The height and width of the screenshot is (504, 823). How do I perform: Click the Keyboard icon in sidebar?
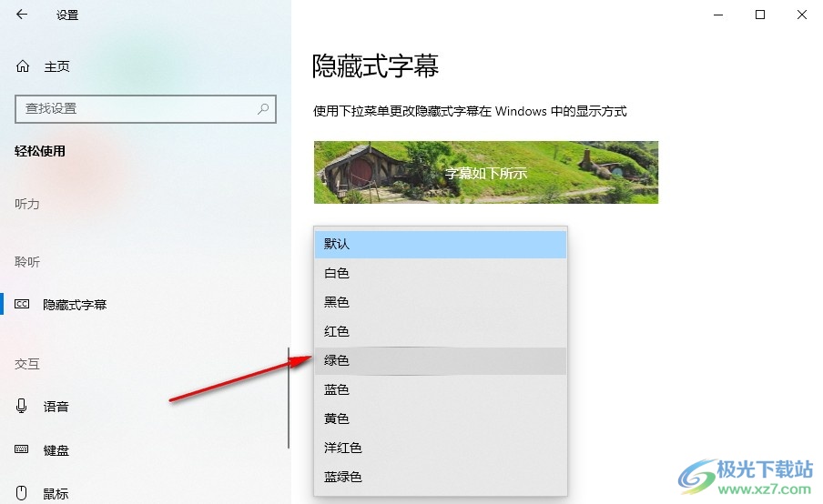tap(22, 449)
